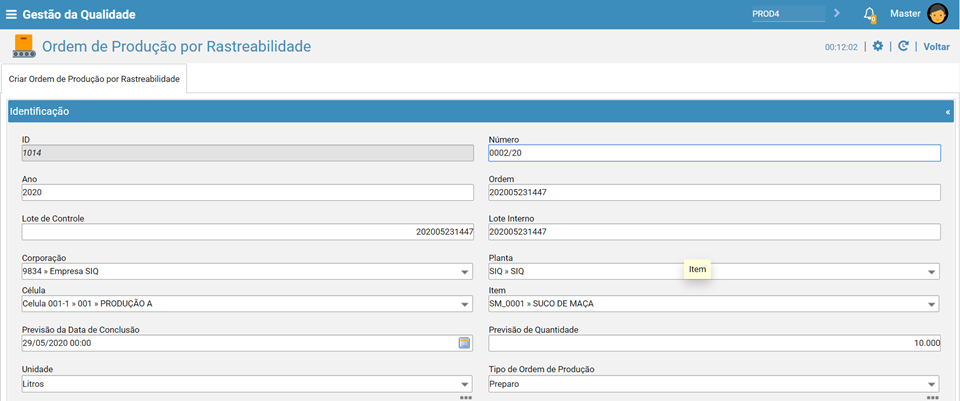This screenshot has width=960, height=401.
Task: Expand the Planta dropdown
Action: click(932, 272)
